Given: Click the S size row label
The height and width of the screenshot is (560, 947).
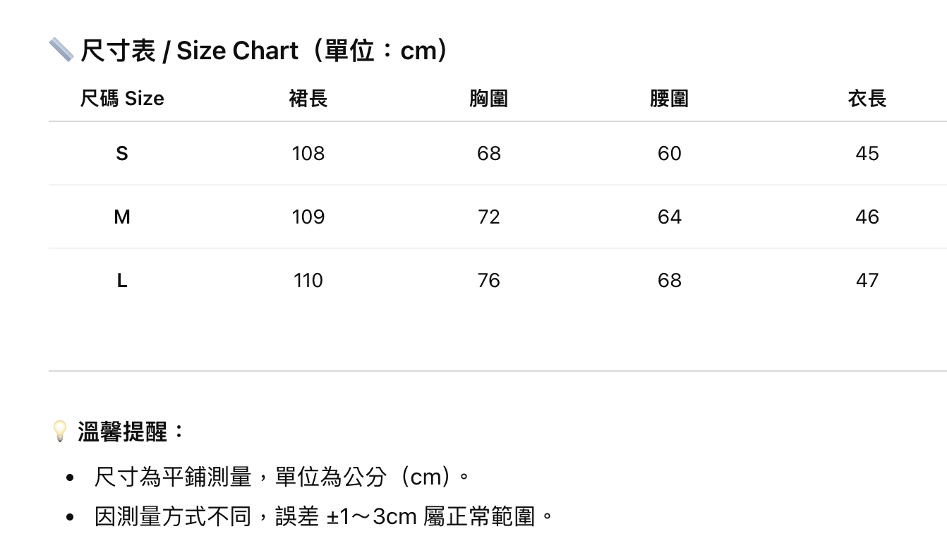Looking at the screenshot, I should pyautogui.click(x=122, y=153).
